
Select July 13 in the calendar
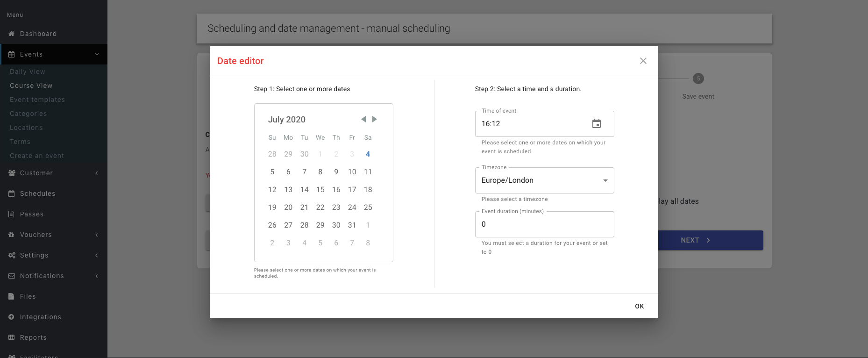coord(288,190)
